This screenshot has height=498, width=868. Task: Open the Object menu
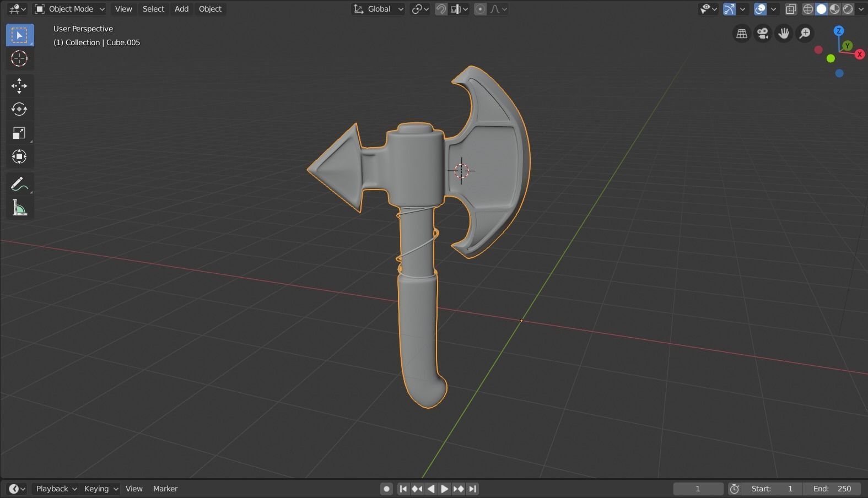210,9
